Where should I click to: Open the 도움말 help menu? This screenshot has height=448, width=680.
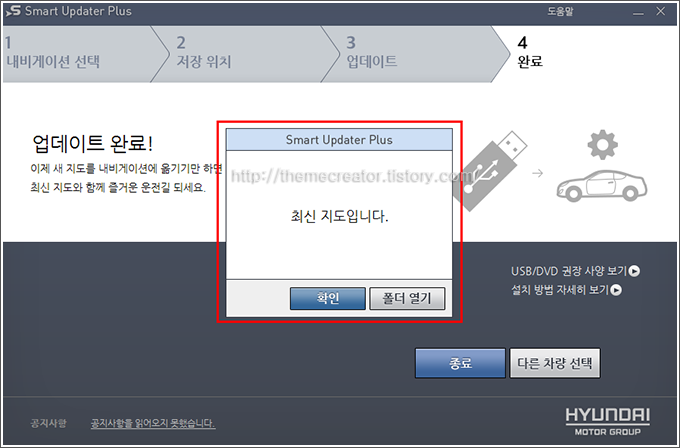point(560,12)
